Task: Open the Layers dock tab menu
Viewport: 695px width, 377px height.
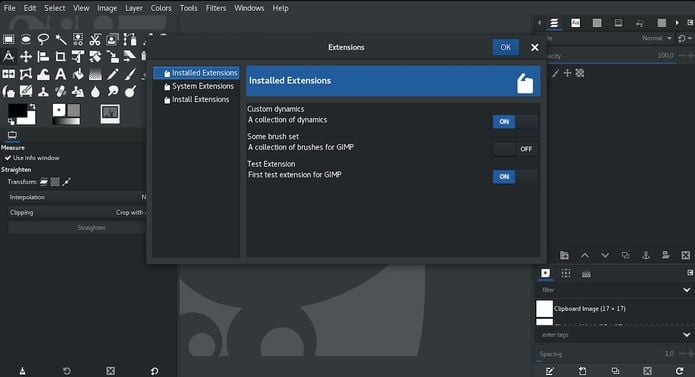Action: coord(690,23)
